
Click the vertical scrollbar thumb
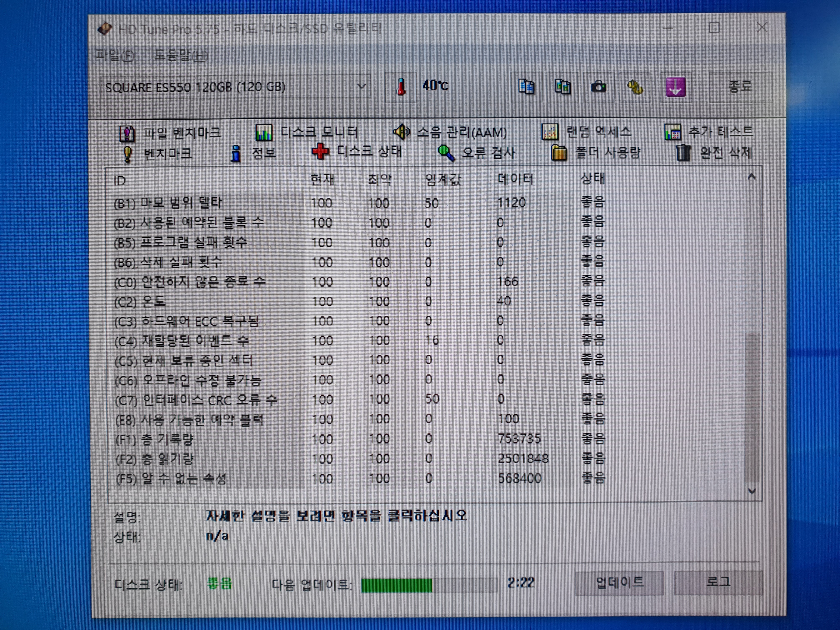(x=752, y=407)
